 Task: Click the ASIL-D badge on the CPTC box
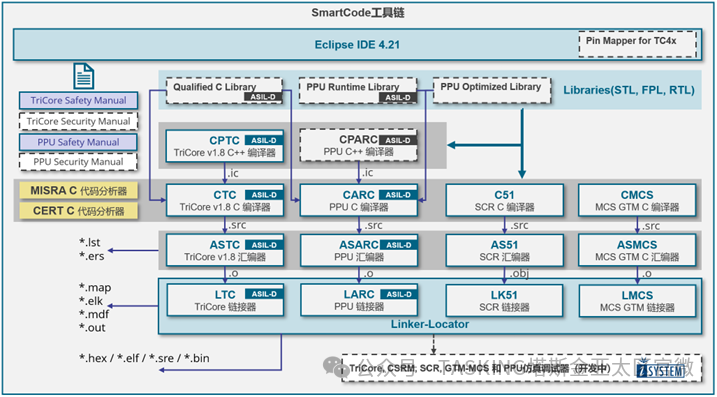click(x=264, y=140)
